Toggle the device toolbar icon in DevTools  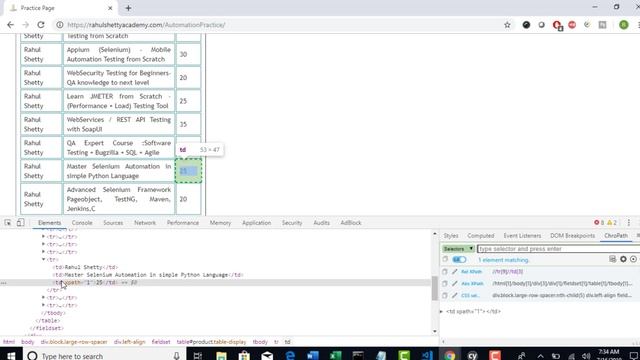tap(20, 222)
